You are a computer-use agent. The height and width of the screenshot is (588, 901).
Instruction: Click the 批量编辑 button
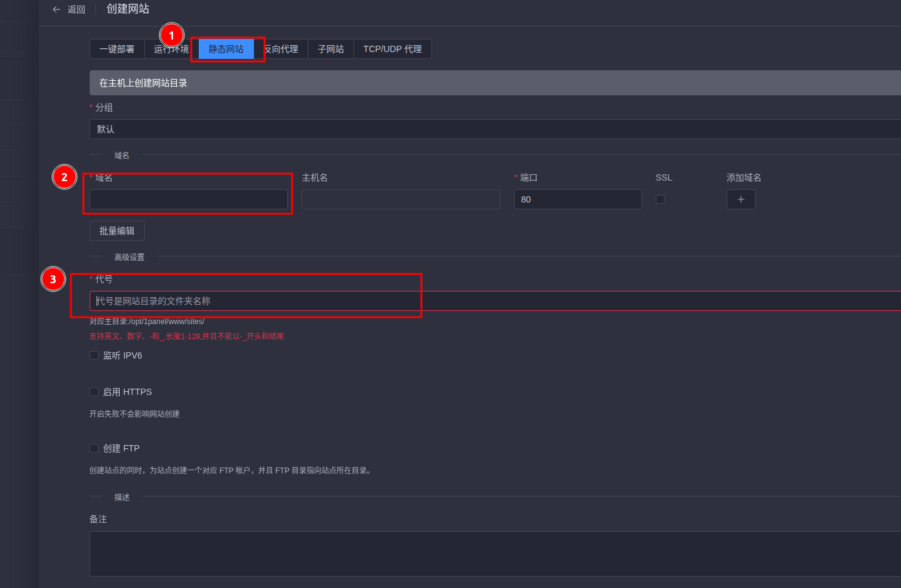[117, 231]
